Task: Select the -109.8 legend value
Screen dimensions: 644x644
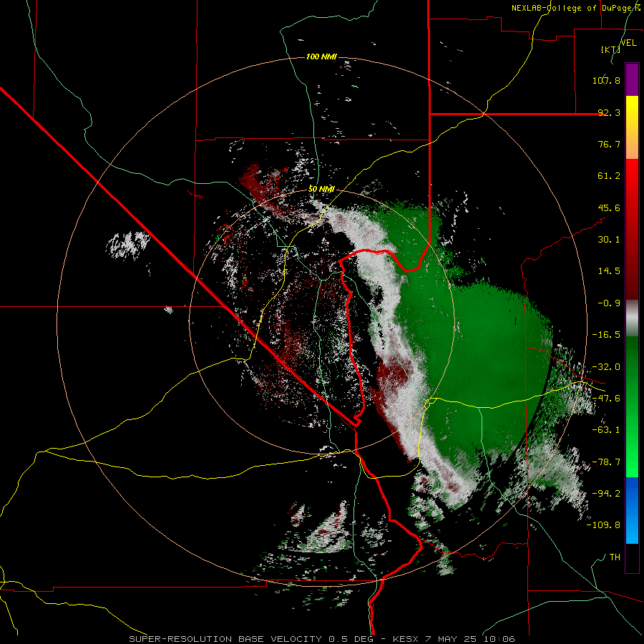Action: (x=603, y=525)
